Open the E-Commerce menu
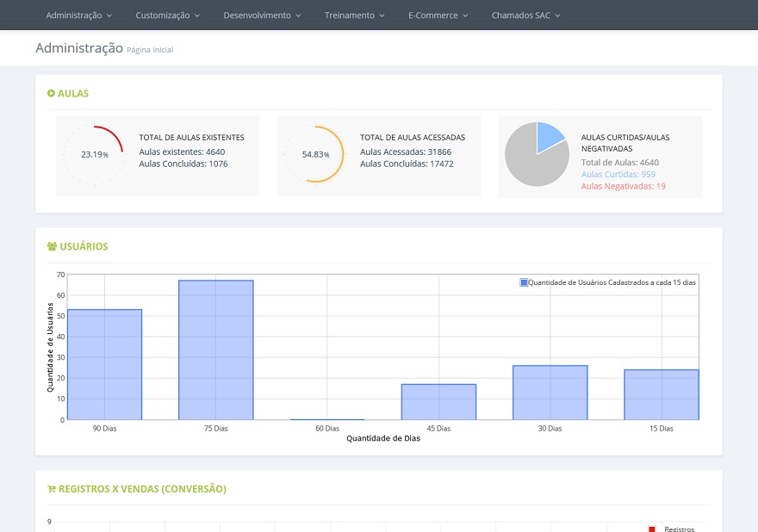 coord(438,15)
